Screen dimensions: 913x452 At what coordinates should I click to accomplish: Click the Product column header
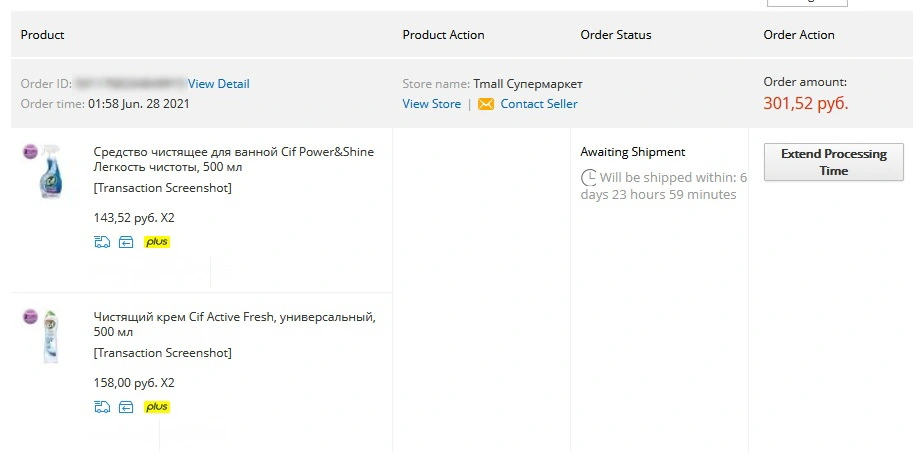tap(43, 35)
